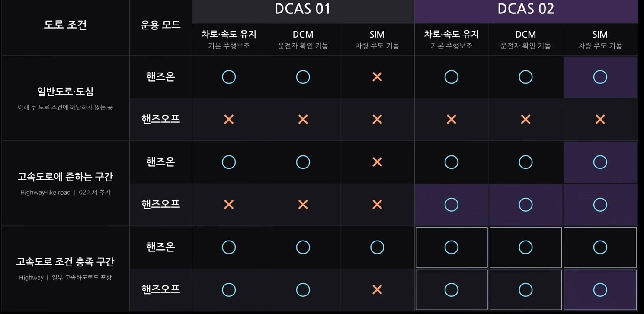Click DCAS 02 SIM 차량 주도 기동 header

[x=600, y=39]
